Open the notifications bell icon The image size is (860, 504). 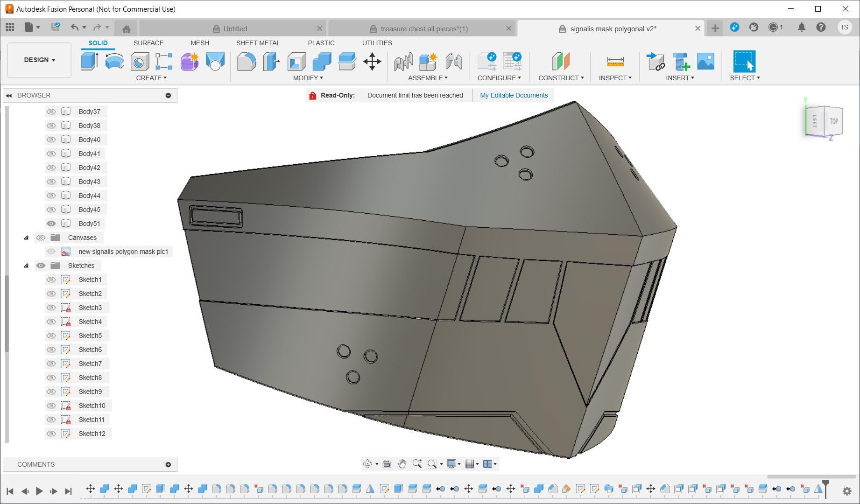tap(801, 28)
